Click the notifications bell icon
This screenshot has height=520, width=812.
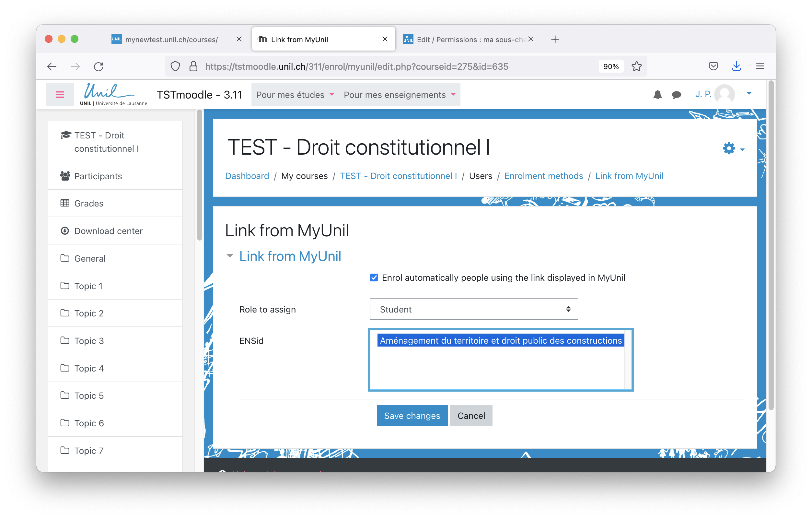(x=657, y=95)
